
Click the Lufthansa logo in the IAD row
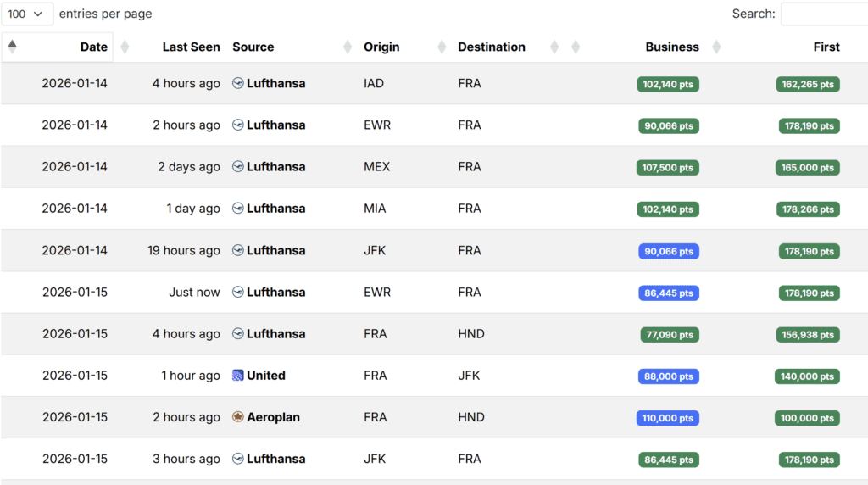pyautogui.click(x=238, y=83)
